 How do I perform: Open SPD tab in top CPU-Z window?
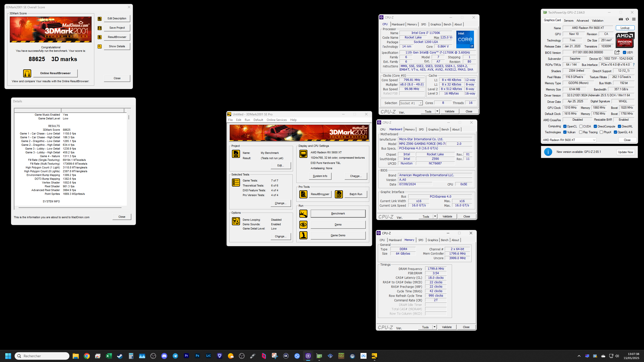point(424,24)
